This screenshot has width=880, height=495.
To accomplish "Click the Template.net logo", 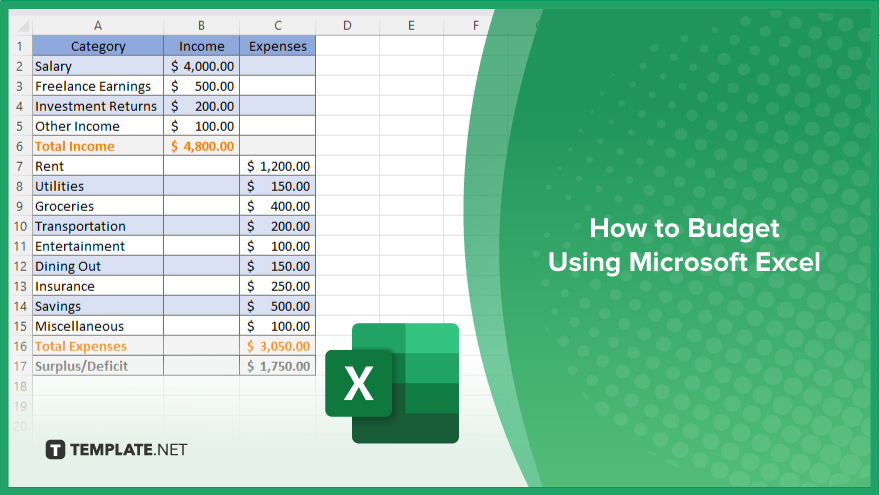I will (x=116, y=450).
